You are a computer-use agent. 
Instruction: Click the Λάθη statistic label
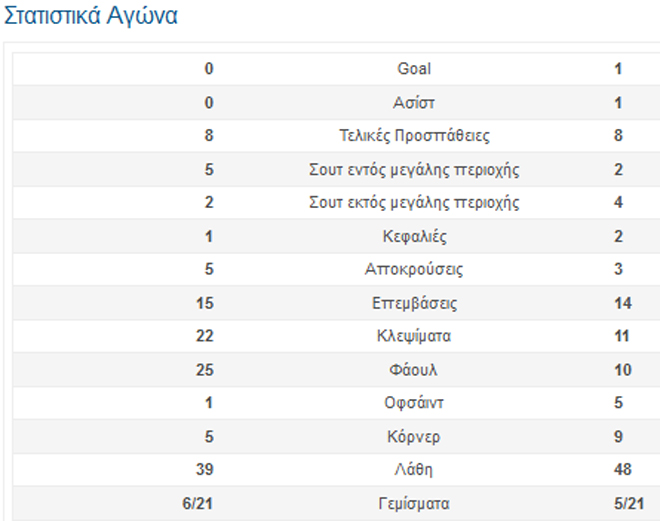click(x=414, y=471)
